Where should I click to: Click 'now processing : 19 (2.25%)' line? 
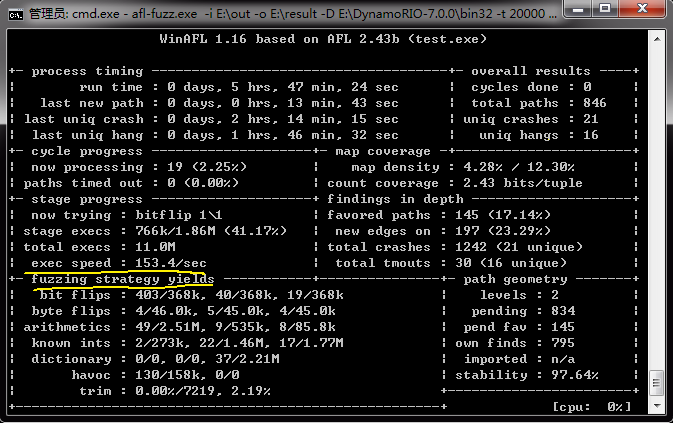[139, 167]
